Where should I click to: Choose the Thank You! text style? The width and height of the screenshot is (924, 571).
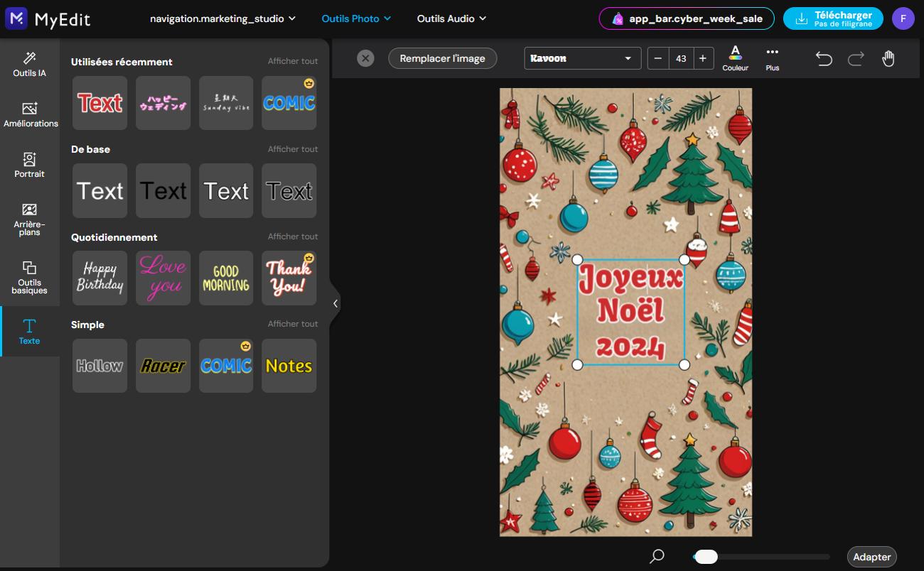point(289,278)
